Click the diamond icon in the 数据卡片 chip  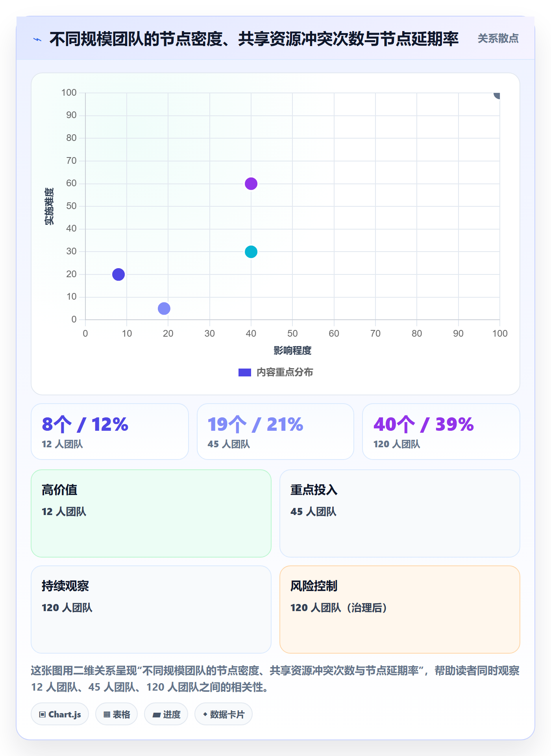point(205,714)
